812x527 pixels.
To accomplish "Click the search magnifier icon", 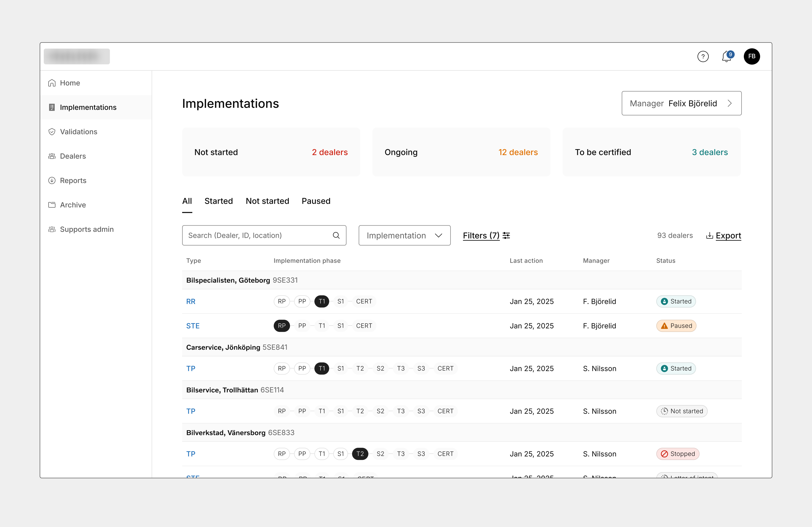I will click(336, 235).
